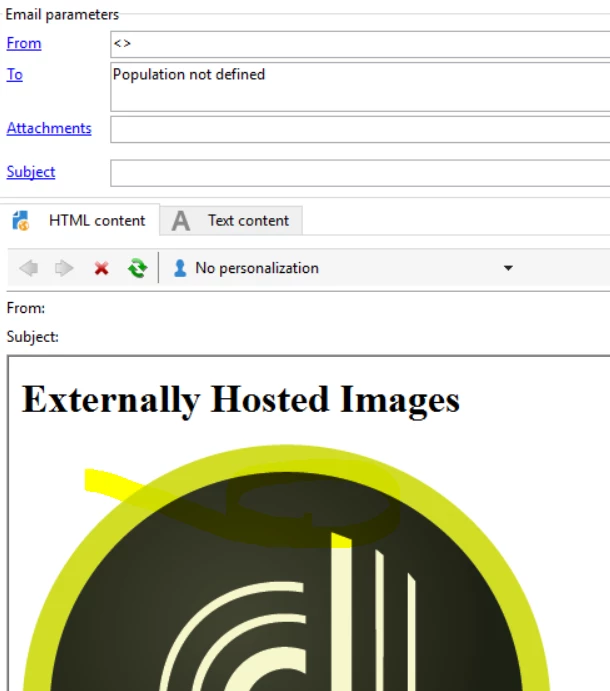The height and width of the screenshot is (691, 610).
Task: Open the To link
Action: [x=15, y=74]
